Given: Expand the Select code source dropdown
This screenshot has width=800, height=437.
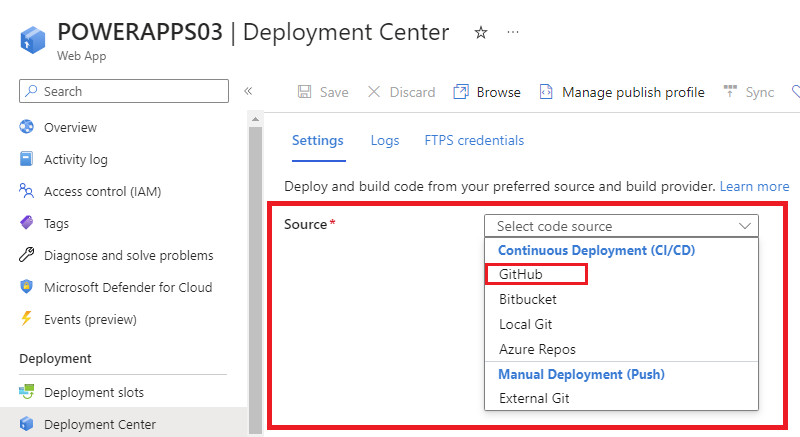Looking at the screenshot, I should click(621, 226).
